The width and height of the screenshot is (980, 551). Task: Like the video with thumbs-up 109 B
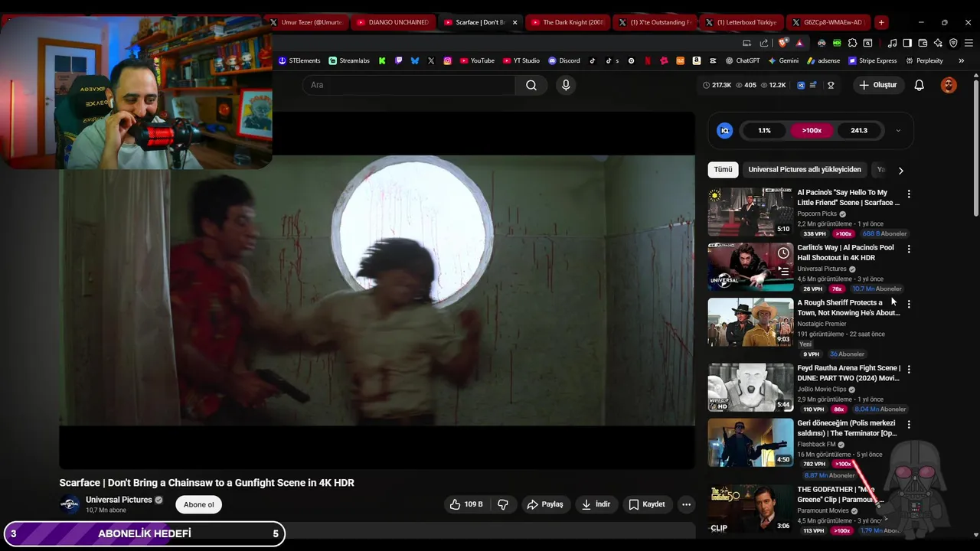(x=466, y=504)
